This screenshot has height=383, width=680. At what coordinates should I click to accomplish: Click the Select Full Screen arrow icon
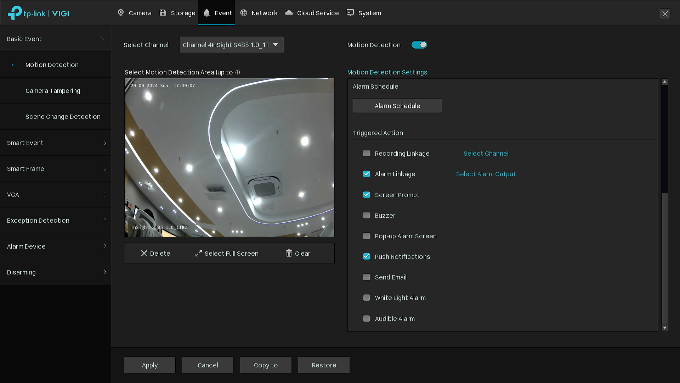pos(198,253)
